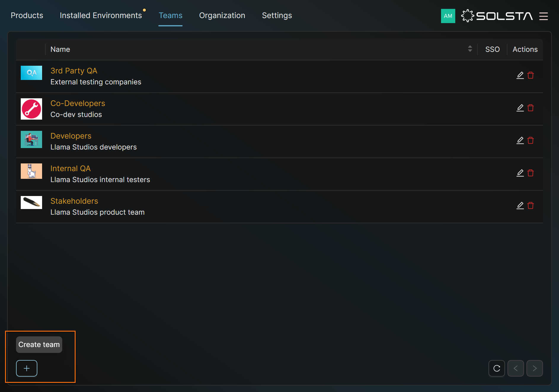Image resolution: width=559 pixels, height=392 pixels.
Task: Click 'Co-dev studios' description
Action: [x=76, y=115]
